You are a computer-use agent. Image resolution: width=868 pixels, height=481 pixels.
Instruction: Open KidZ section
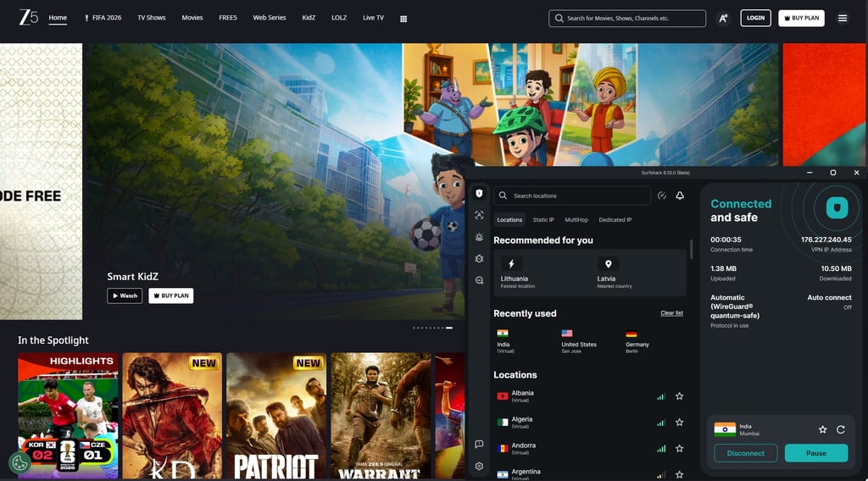309,18
